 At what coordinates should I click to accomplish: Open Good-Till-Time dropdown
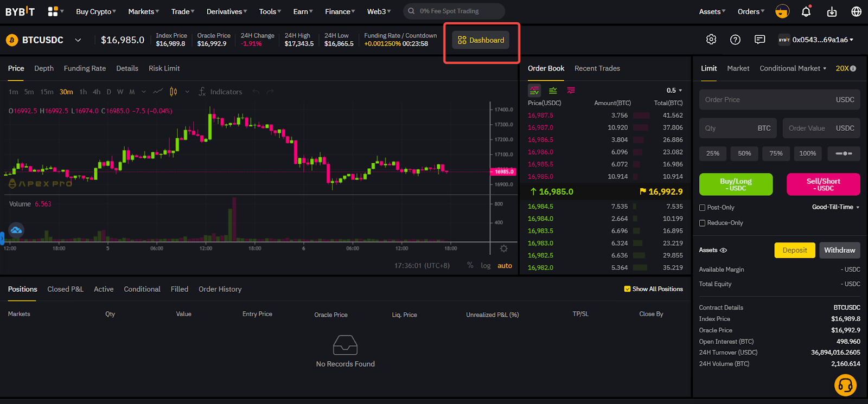coord(835,207)
